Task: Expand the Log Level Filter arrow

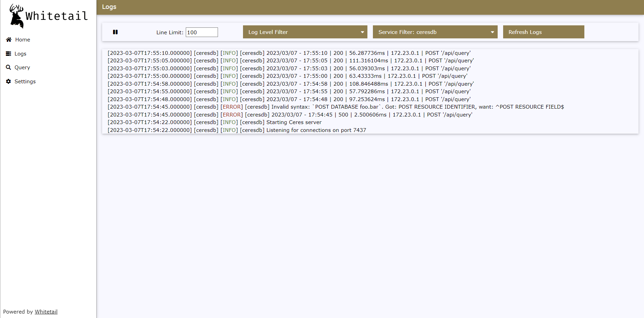Action: (362, 32)
